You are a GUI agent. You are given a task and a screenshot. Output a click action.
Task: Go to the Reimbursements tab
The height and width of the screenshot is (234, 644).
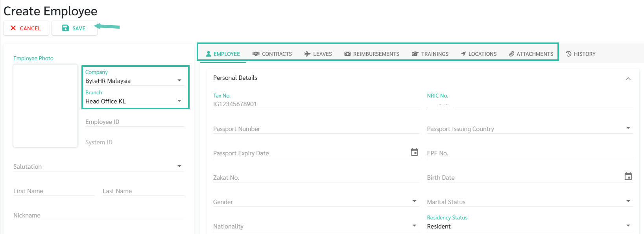pyautogui.click(x=372, y=54)
